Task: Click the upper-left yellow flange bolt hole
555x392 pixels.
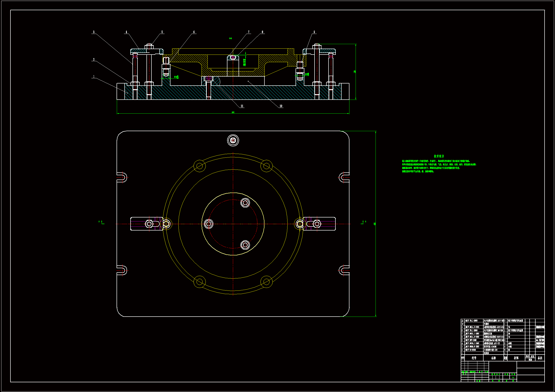Action: pos(200,166)
